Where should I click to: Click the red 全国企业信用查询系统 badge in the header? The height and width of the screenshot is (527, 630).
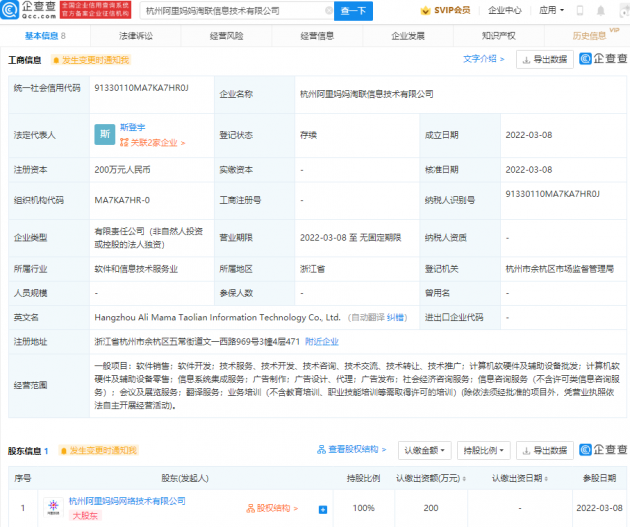[x=95, y=10]
